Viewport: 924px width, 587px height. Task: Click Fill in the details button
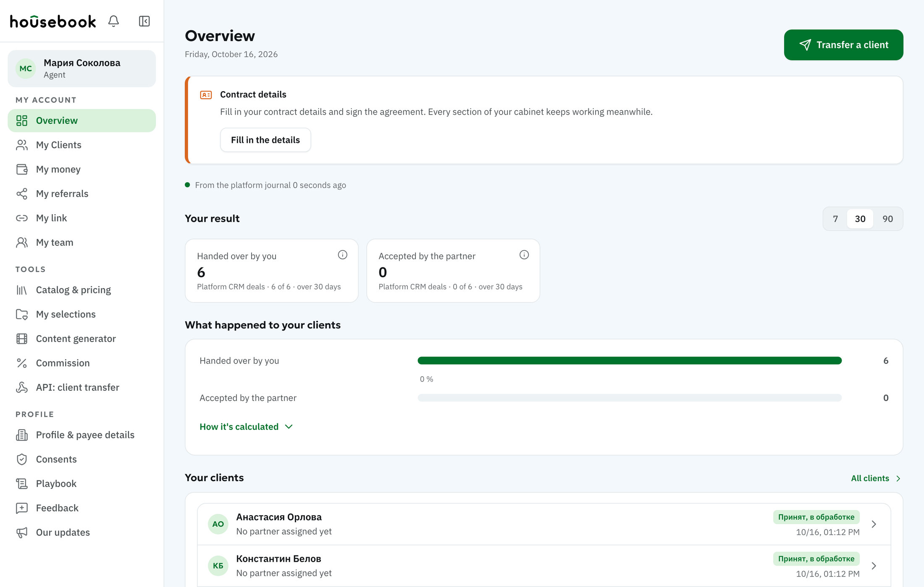pos(265,140)
